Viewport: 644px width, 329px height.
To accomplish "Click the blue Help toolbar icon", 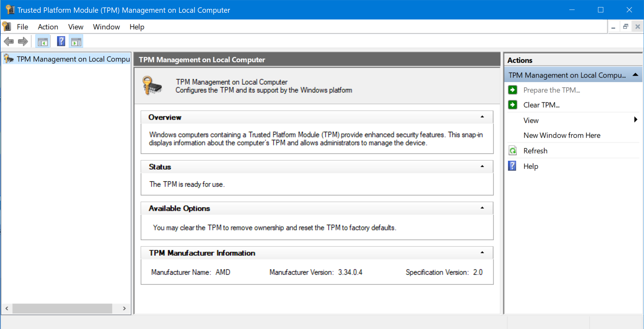I will tap(61, 41).
